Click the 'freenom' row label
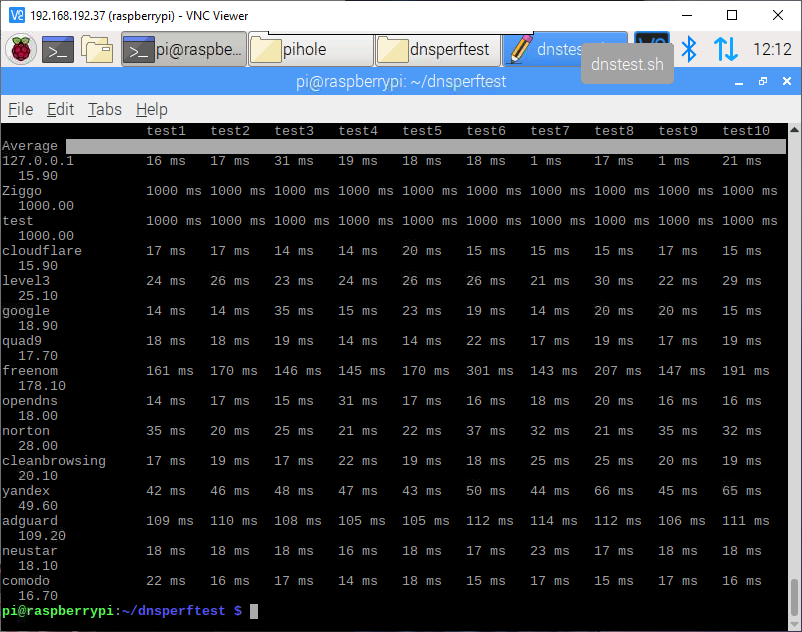The width and height of the screenshot is (802, 632). click(30, 371)
